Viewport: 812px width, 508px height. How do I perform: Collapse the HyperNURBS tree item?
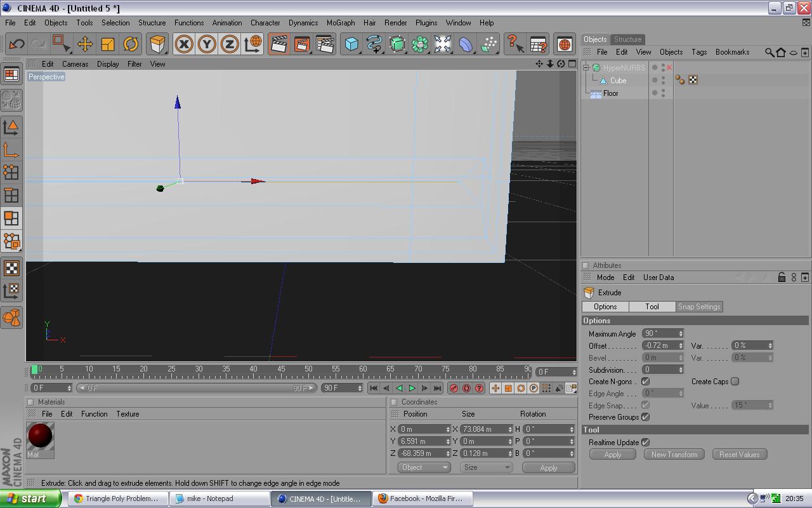587,68
